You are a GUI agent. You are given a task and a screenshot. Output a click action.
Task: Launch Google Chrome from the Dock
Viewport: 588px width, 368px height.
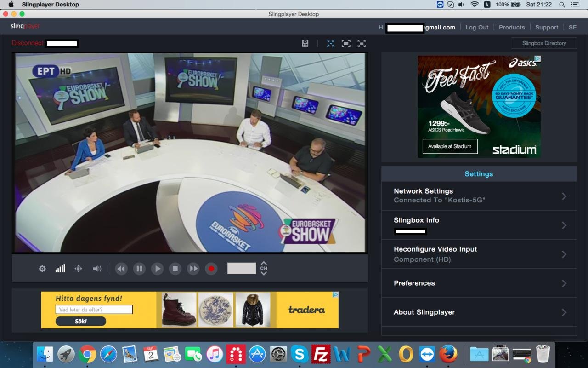(x=87, y=354)
